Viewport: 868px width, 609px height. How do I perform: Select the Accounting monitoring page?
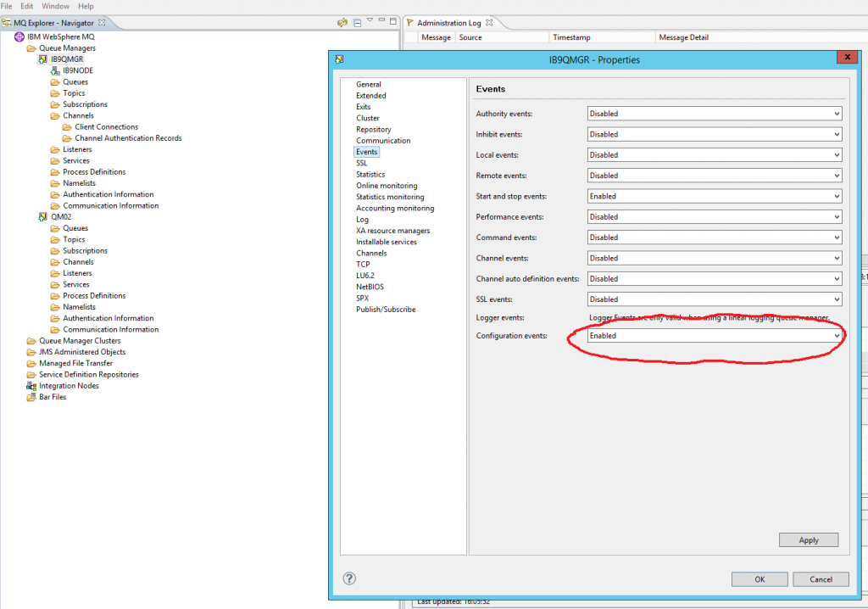(395, 209)
